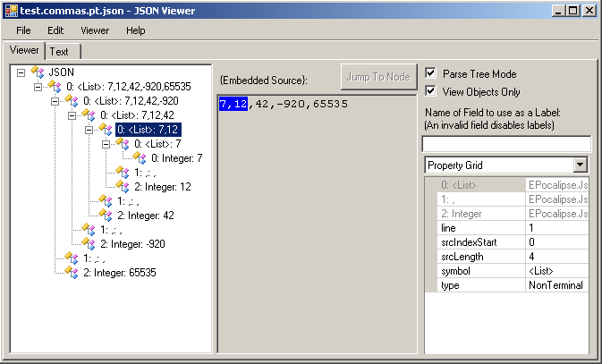The width and height of the screenshot is (602, 364).
Task: Click inside the embedded source text box
Action: pos(318,224)
